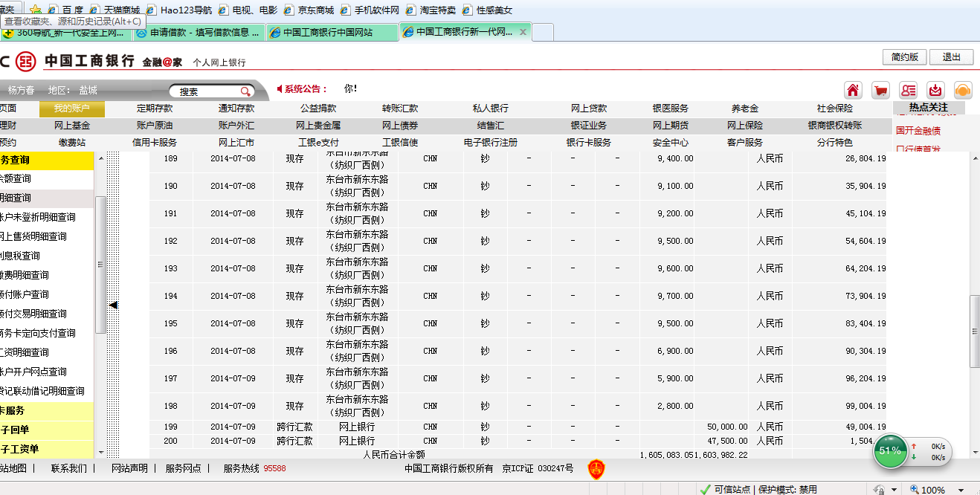This screenshot has width=980, height=495.
Task: Switch to the 申请借款 browser tab
Action: [x=198, y=32]
